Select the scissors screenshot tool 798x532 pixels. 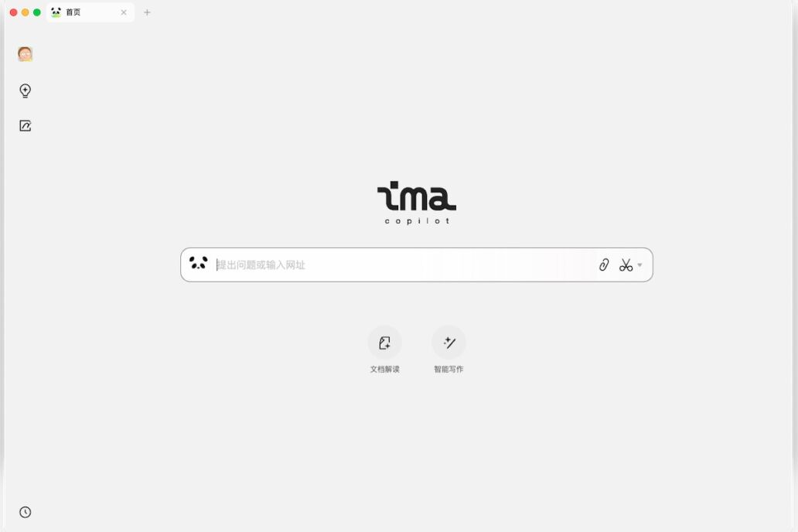626,264
